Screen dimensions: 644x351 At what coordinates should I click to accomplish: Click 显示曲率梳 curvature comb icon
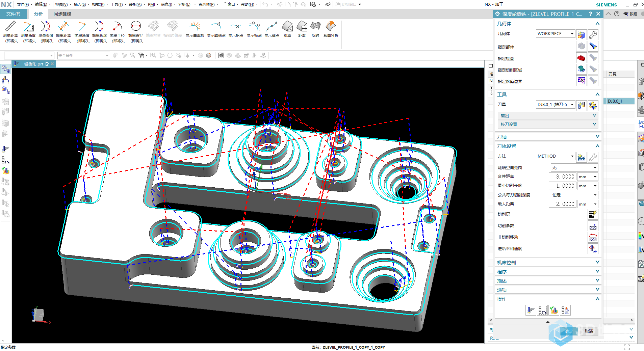click(x=195, y=29)
